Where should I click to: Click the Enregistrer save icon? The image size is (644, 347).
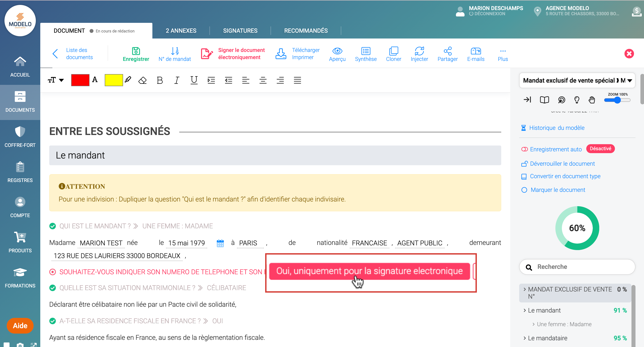point(136,51)
